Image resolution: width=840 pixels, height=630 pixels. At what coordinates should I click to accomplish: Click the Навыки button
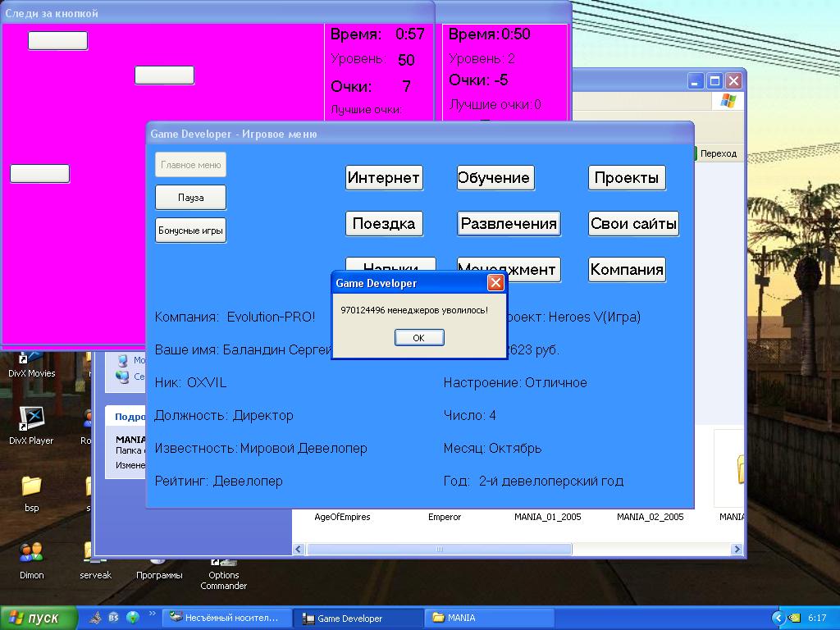click(390, 265)
